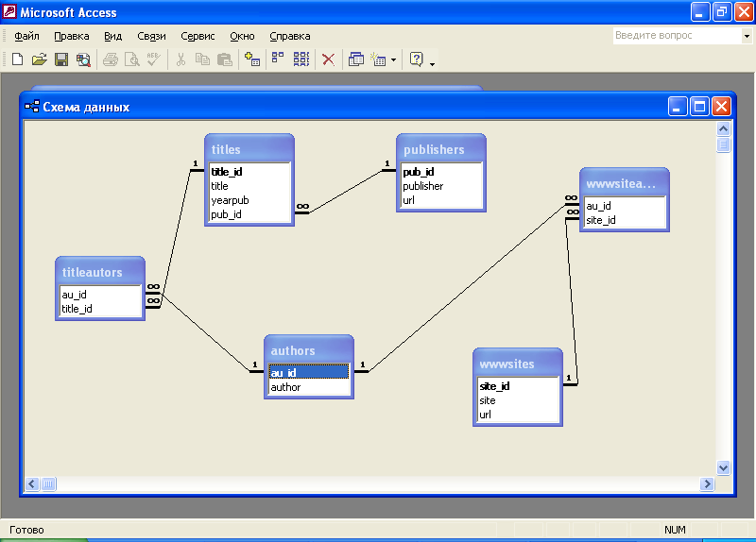Select yearpub field in titles table

pos(249,200)
